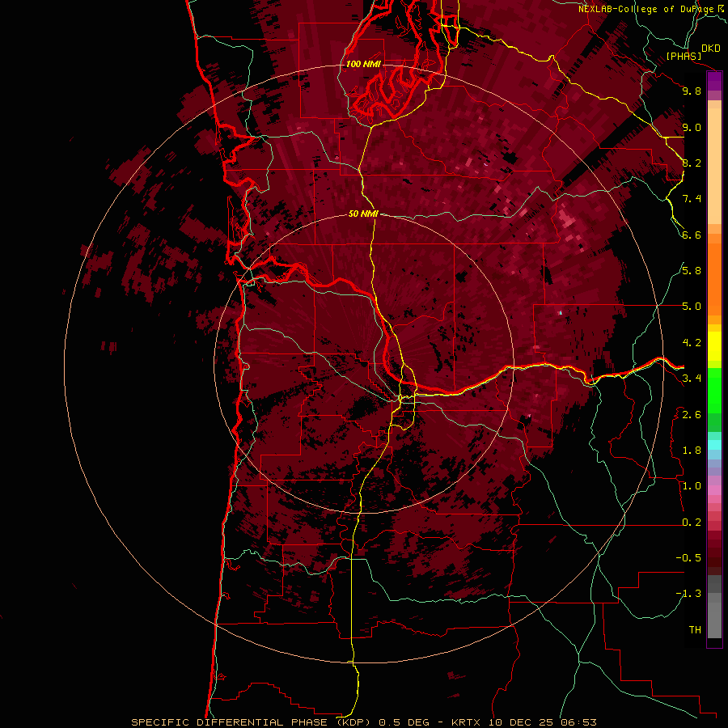The width and height of the screenshot is (728, 728).
Task: Click the 7.4 value on the color scale
Action: coord(692,199)
